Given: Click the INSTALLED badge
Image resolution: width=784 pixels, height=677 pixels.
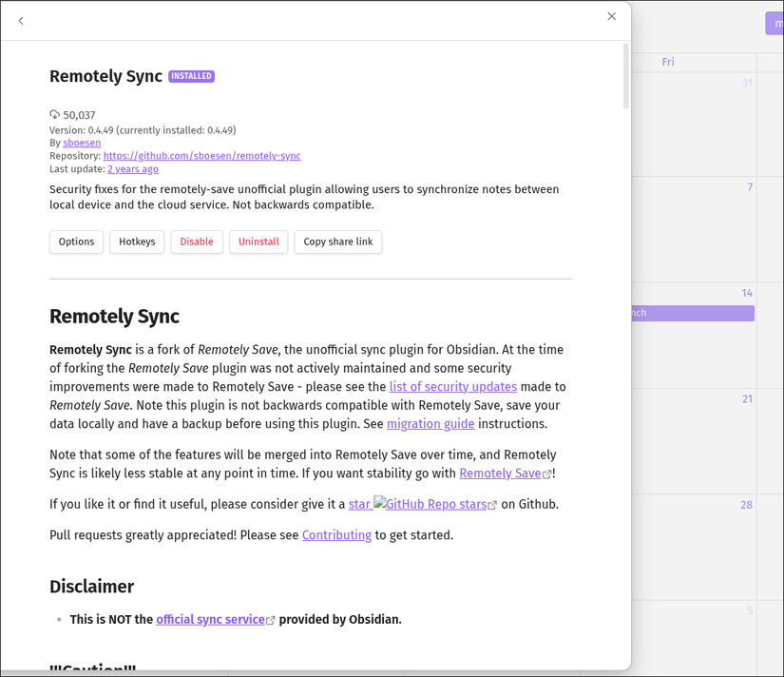Looking at the screenshot, I should (x=192, y=76).
